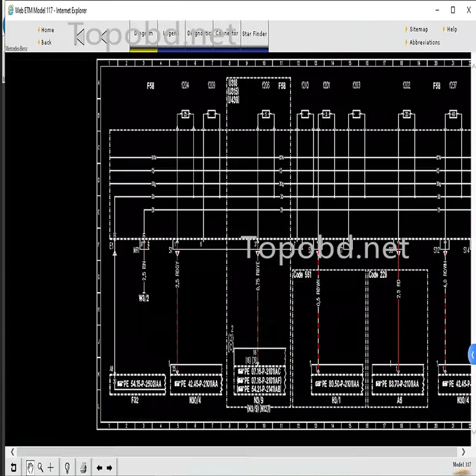Viewport: 476px width, 476px height.
Task: Open the Diagram tab
Action: 143,34
